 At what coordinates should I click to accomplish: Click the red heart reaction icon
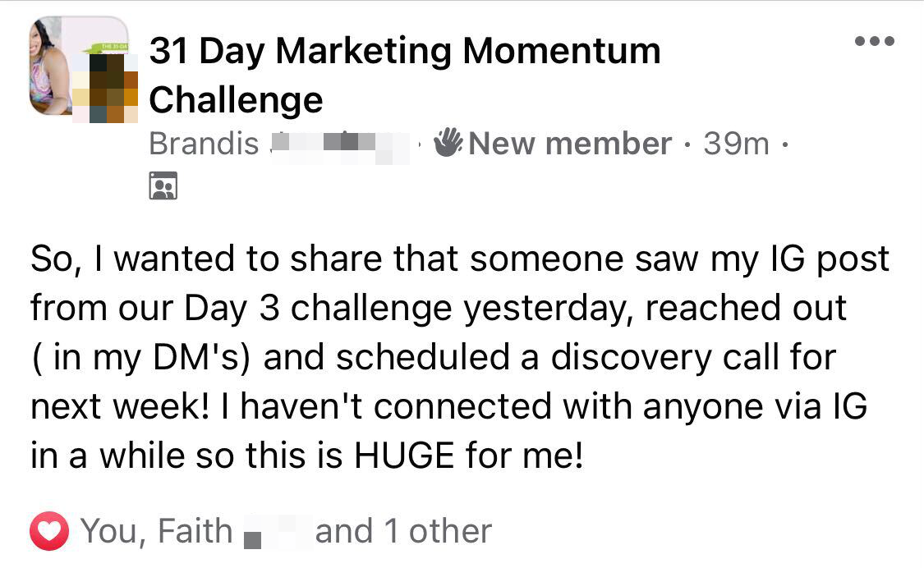point(49,532)
